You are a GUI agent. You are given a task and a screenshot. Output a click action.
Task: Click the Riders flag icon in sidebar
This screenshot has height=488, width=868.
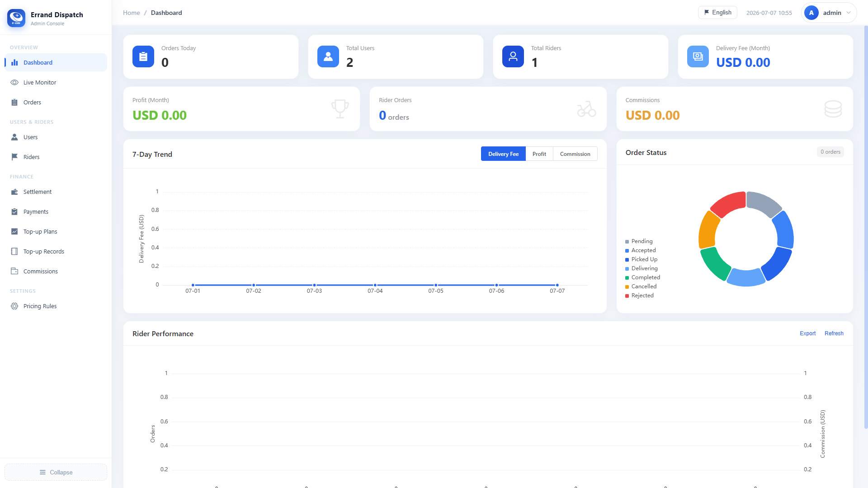[x=14, y=157]
